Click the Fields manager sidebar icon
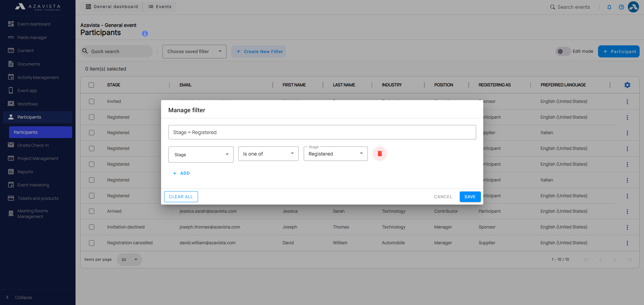This screenshot has width=644, height=305. [x=11, y=37]
